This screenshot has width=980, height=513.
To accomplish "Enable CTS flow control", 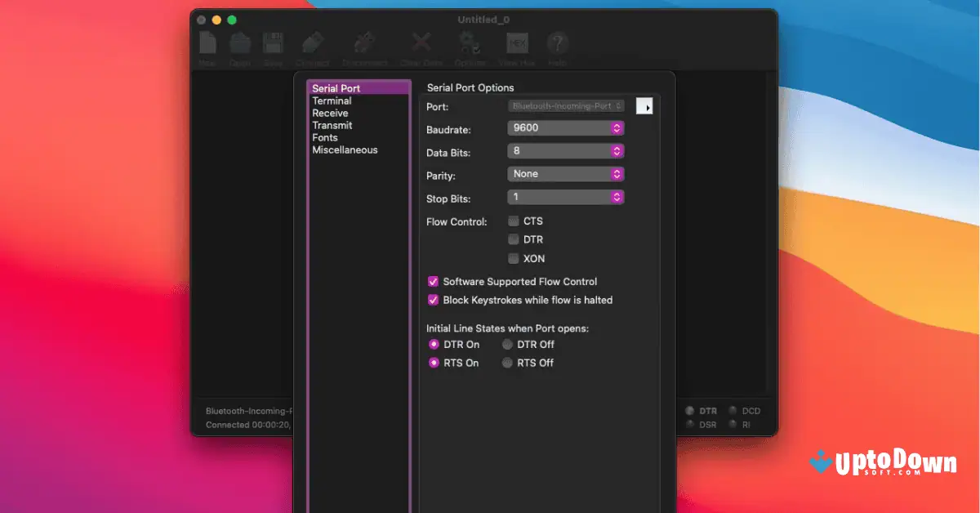I will coord(514,220).
